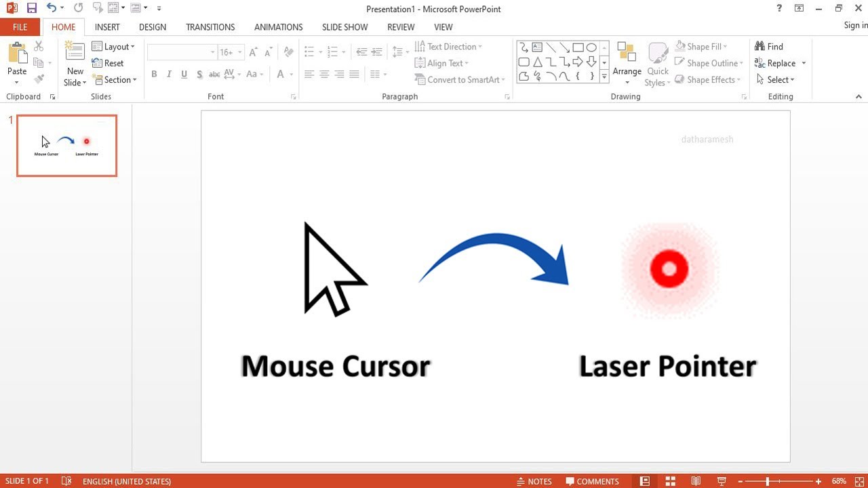Open the FILE tab
Viewport: 868px width, 488px height.
click(x=20, y=27)
